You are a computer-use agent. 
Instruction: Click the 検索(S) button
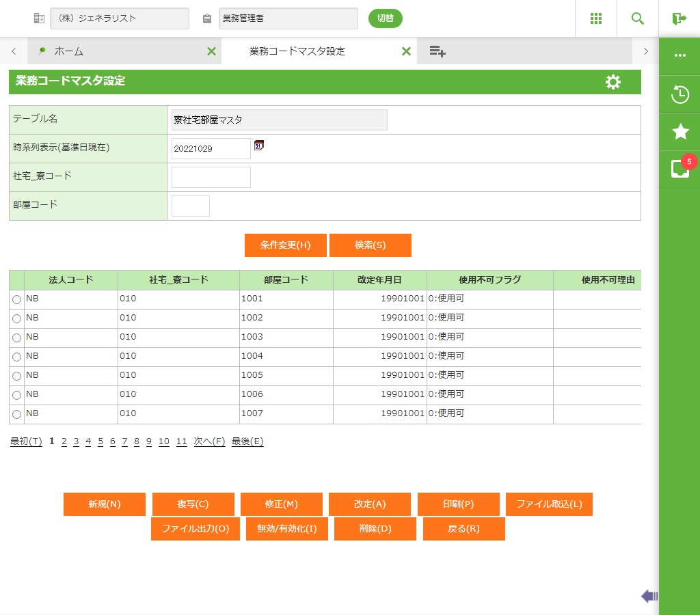pos(370,245)
